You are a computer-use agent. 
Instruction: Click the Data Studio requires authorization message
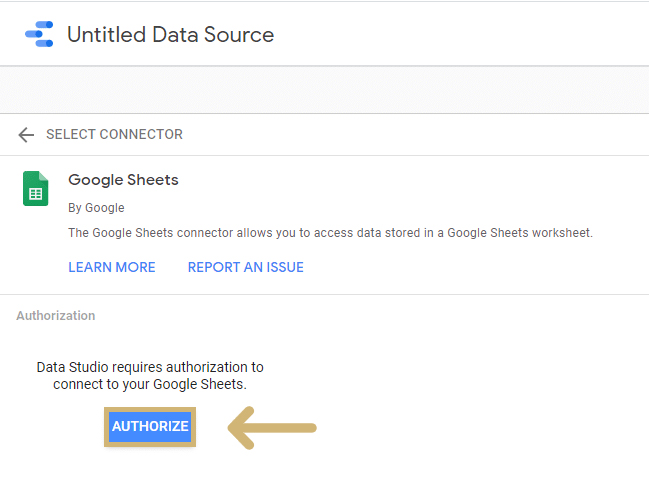(x=150, y=376)
